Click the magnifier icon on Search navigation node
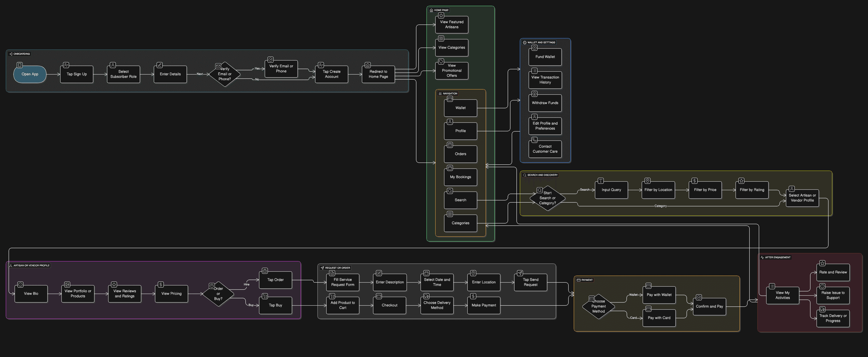Screen dimensions: 868x357 click(450, 191)
